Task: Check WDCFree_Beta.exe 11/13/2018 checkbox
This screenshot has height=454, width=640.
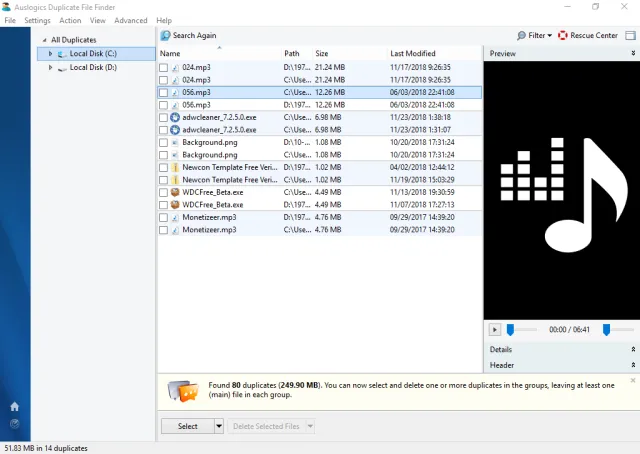Action: (x=163, y=192)
